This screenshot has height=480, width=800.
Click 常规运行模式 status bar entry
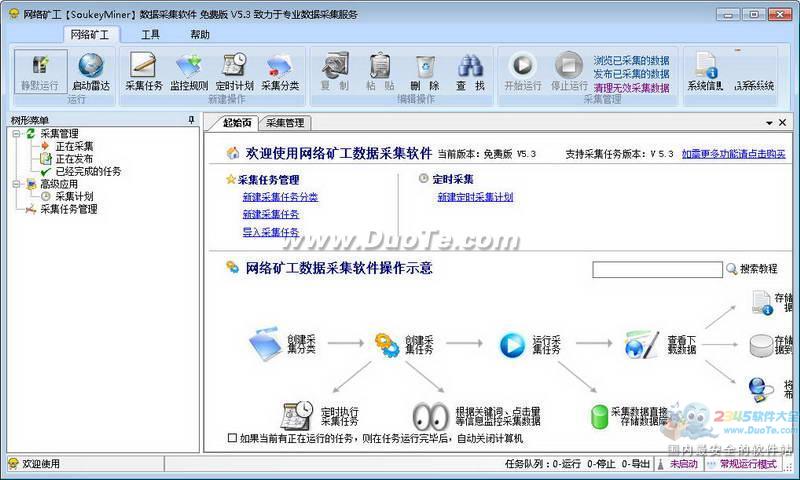(x=748, y=464)
